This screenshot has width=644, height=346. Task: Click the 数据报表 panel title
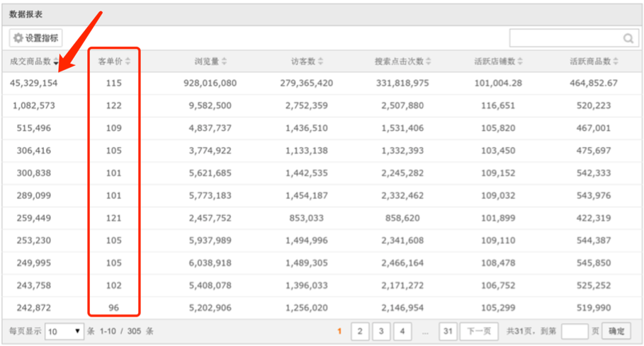click(x=26, y=14)
